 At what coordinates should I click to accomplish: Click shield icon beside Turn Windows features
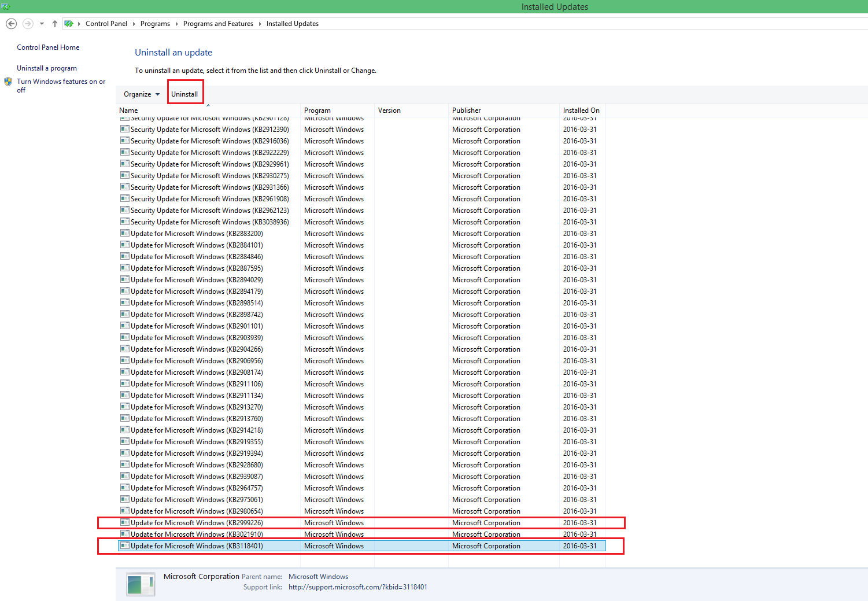[x=8, y=82]
